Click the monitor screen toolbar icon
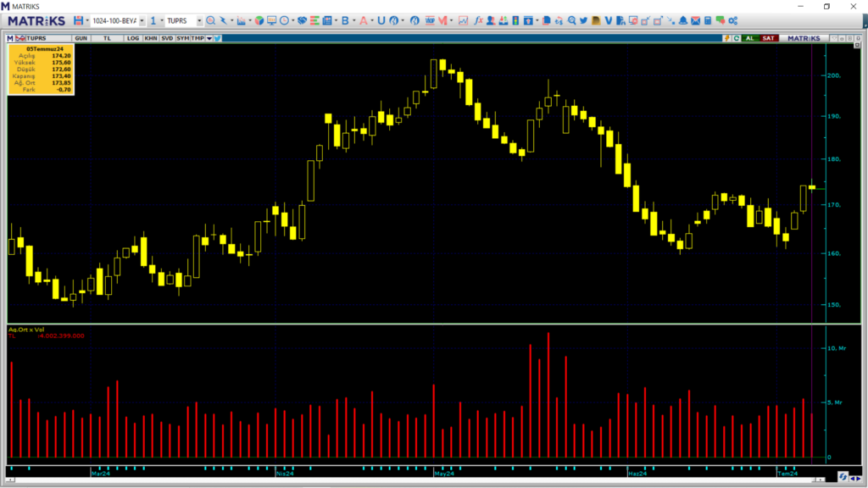 (271, 20)
